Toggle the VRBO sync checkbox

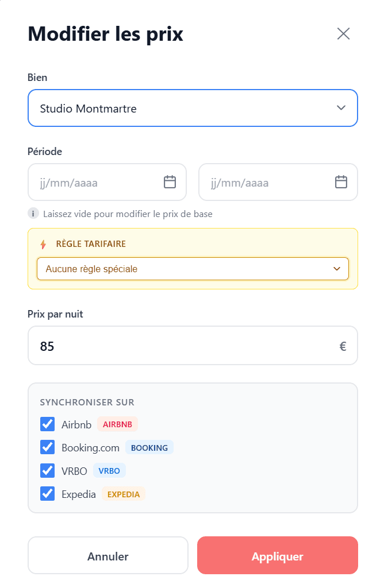point(47,470)
